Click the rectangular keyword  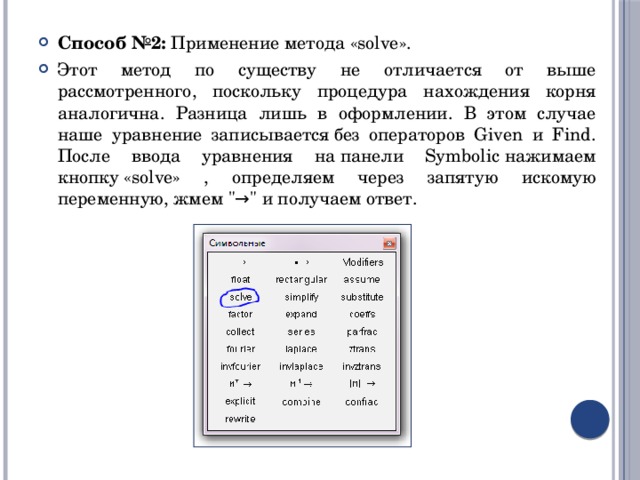tap(301, 280)
